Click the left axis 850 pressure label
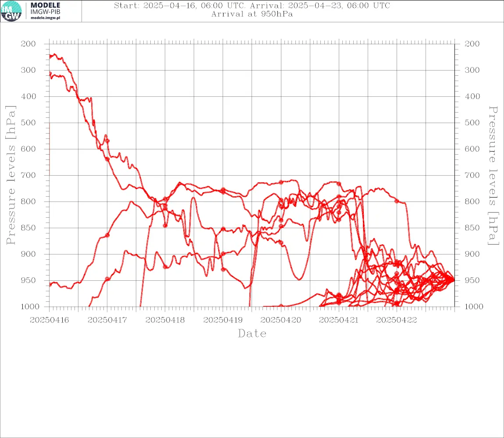Viewport: 504px width, 438px height. click(x=28, y=228)
